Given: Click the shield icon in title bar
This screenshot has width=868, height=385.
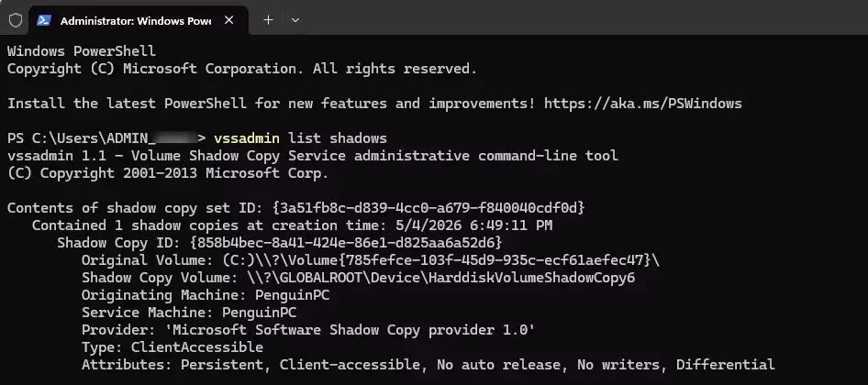Looking at the screenshot, I should click(16, 20).
